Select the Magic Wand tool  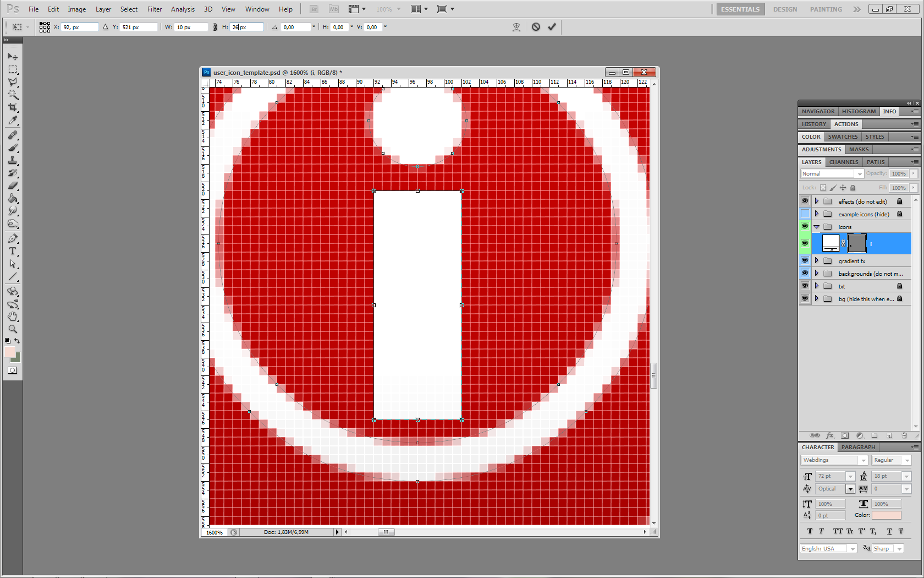coord(13,95)
